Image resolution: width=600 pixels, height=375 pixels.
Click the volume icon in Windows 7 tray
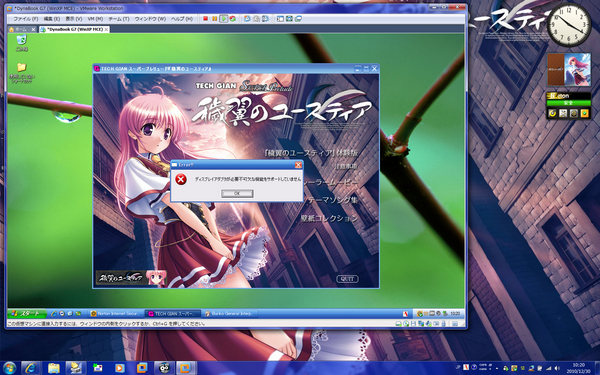coord(557,368)
